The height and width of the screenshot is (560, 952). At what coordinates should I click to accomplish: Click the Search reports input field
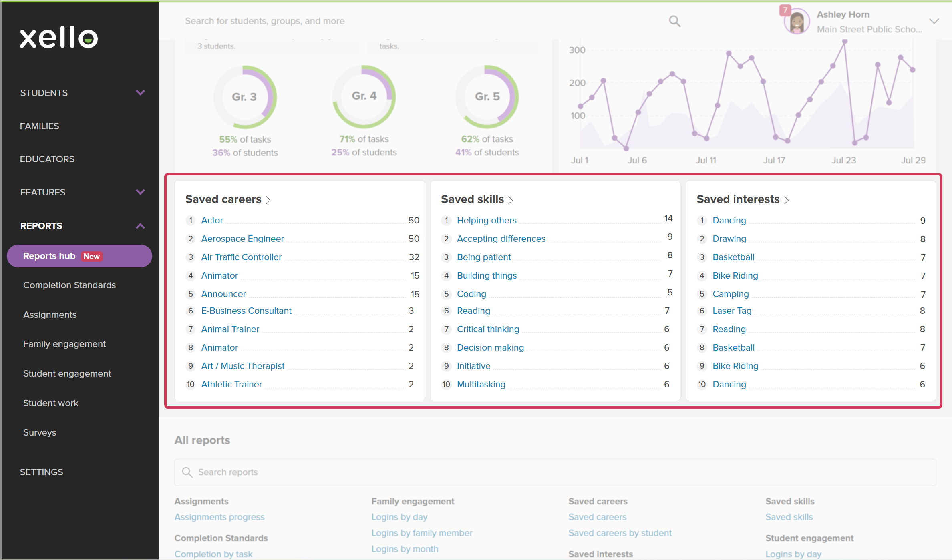point(555,472)
